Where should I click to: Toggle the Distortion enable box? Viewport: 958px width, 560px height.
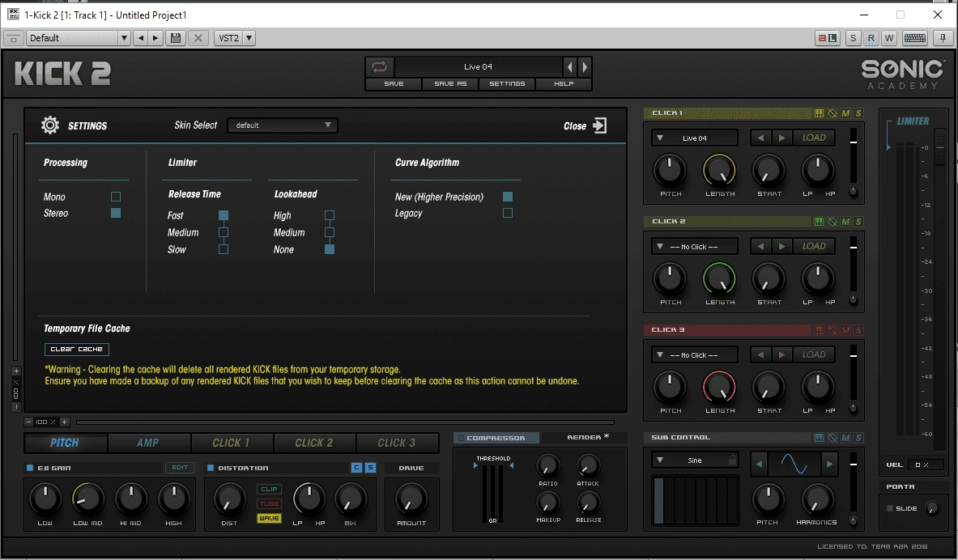[x=211, y=468]
